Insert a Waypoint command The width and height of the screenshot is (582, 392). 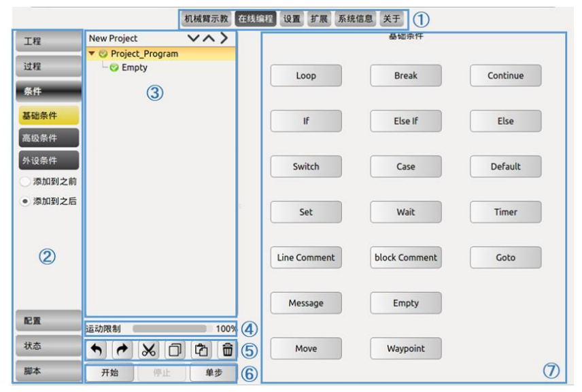pyautogui.click(x=405, y=349)
